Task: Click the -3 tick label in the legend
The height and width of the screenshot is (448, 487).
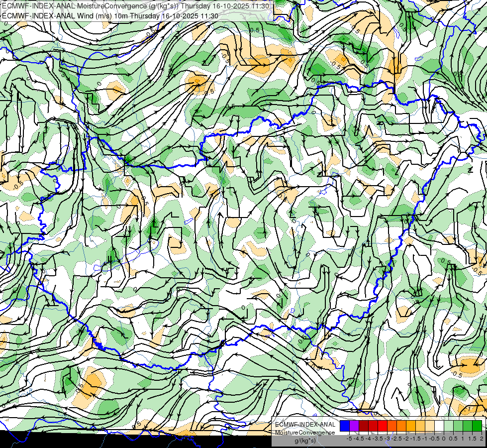Action: [388, 439]
